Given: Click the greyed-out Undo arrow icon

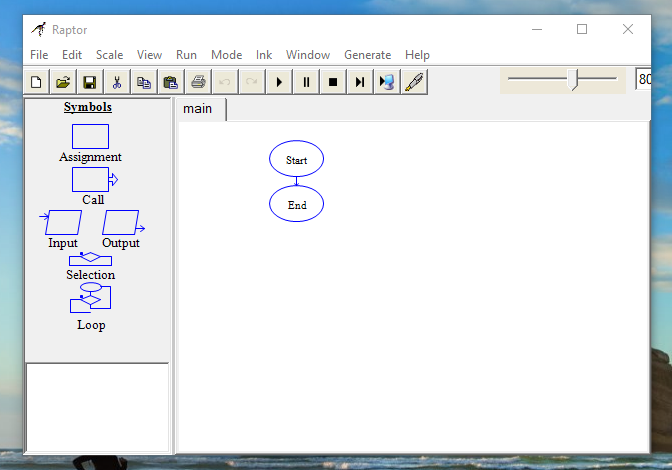Looking at the screenshot, I should 225,82.
